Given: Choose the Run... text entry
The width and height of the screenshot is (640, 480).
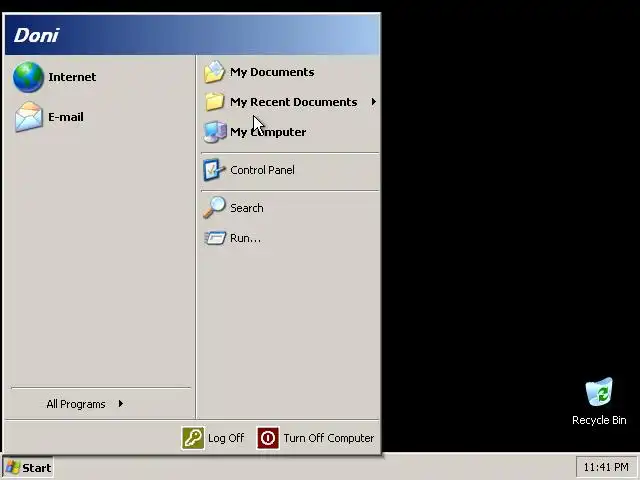Looking at the screenshot, I should (x=245, y=238).
